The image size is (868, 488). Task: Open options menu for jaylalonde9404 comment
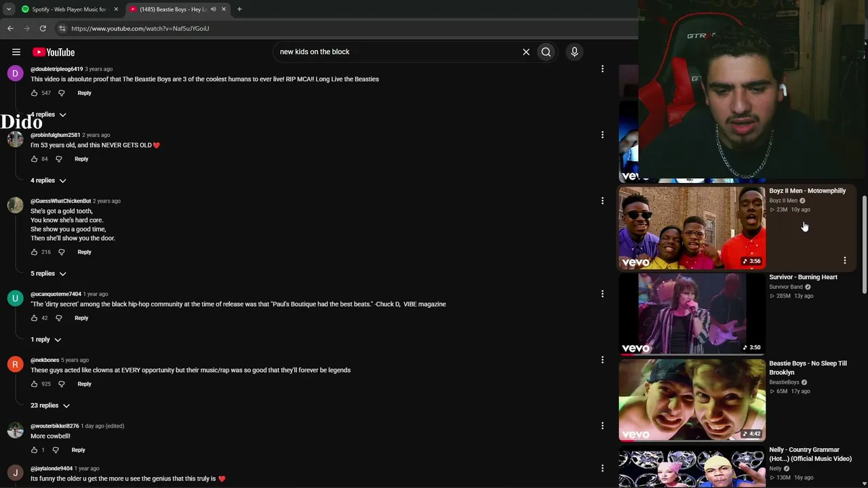click(602, 468)
